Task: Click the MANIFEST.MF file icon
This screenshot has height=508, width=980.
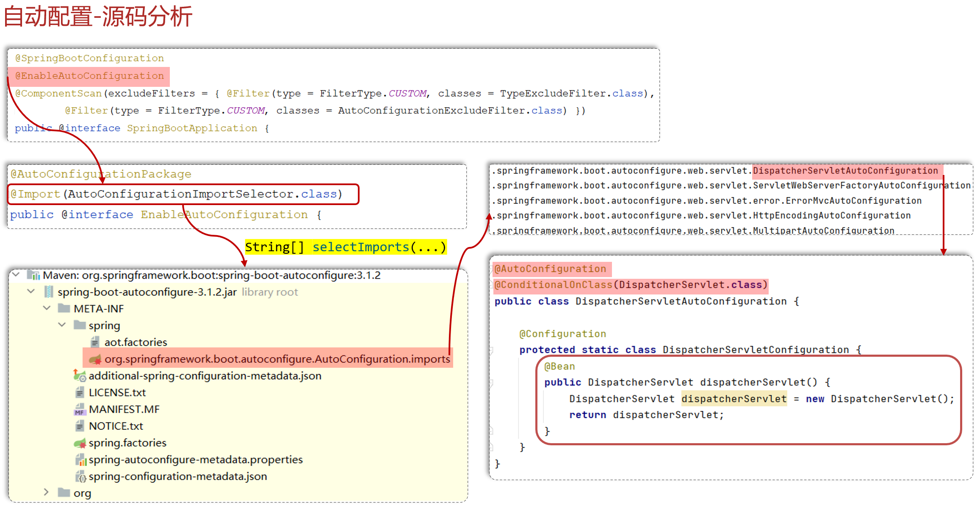Action: (80, 409)
